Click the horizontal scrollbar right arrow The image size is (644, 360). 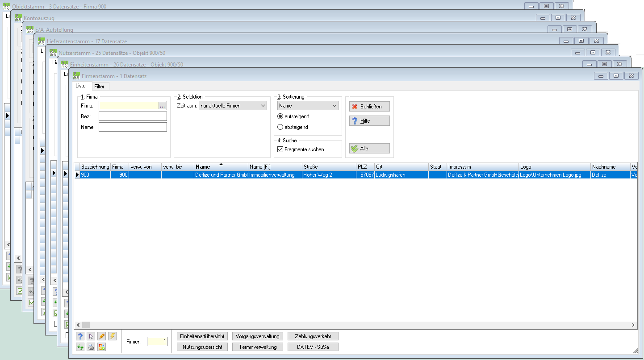633,325
